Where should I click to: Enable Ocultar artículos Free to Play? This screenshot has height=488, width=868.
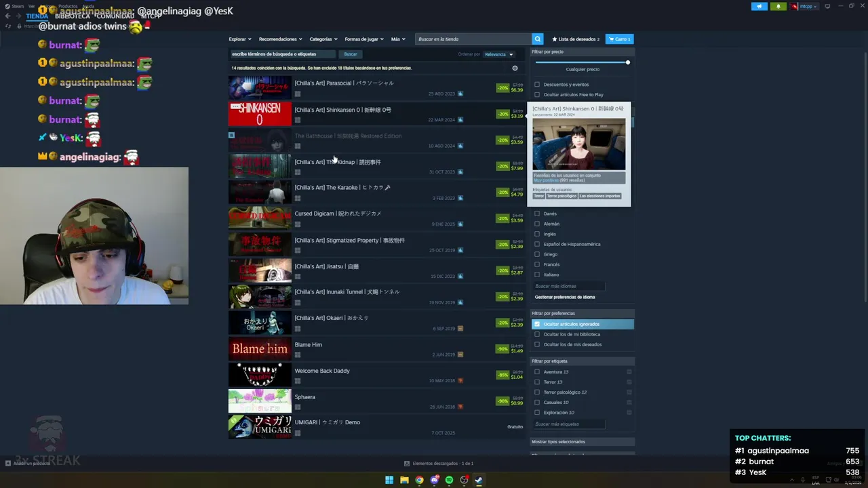537,95
